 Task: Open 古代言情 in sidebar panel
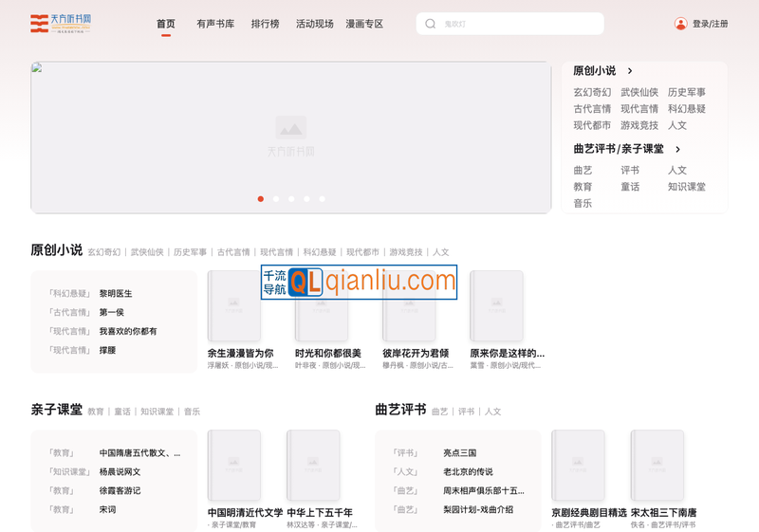[x=592, y=108]
